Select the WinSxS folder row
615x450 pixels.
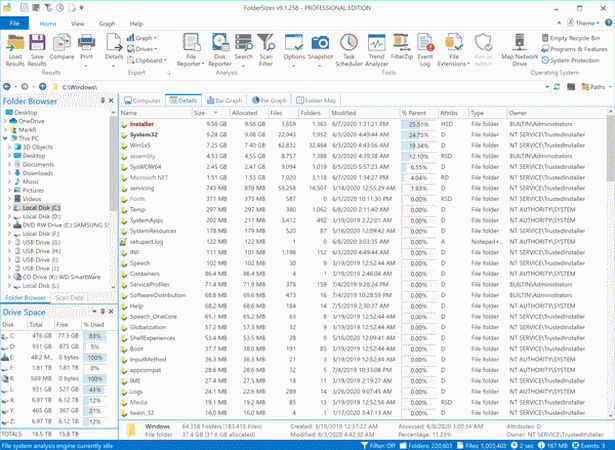point(363,146)
